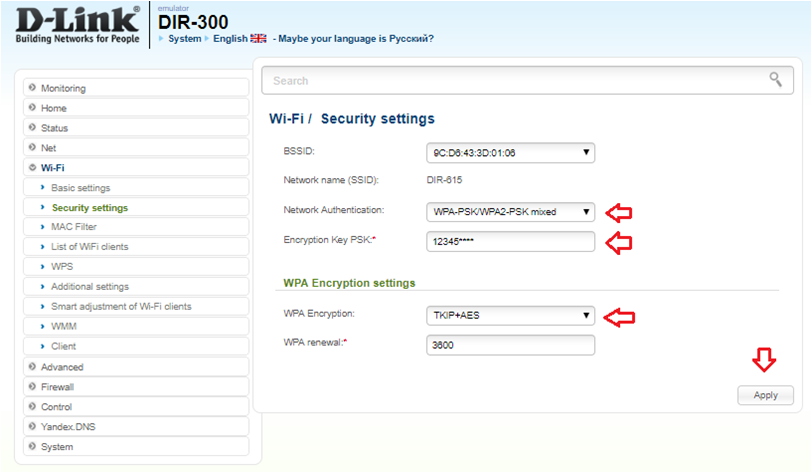
Task: Click the WPA renewal input field
Action: [x=510, y=345]
